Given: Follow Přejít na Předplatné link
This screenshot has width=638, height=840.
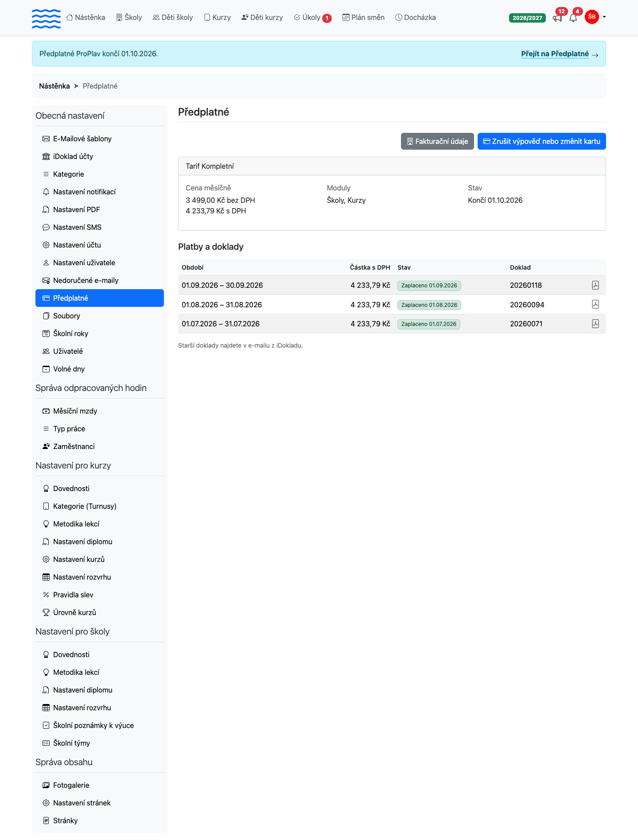Looking at the screenshot, I should pyautogui.click(x=560, y=54).
